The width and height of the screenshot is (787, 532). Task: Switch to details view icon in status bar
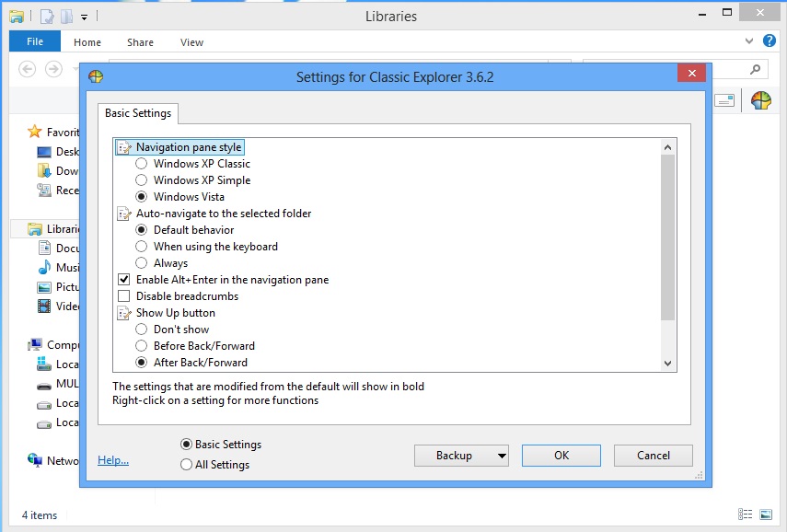(x=745, y=514)
